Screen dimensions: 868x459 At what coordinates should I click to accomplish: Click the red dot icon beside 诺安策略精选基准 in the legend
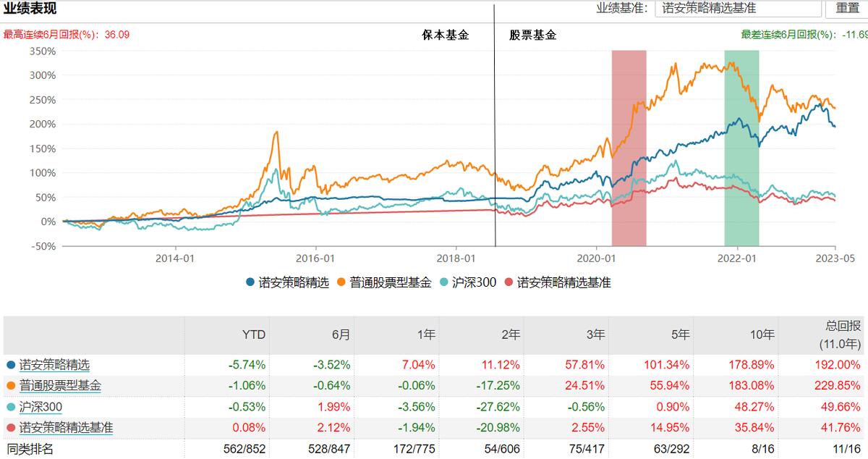510,282
